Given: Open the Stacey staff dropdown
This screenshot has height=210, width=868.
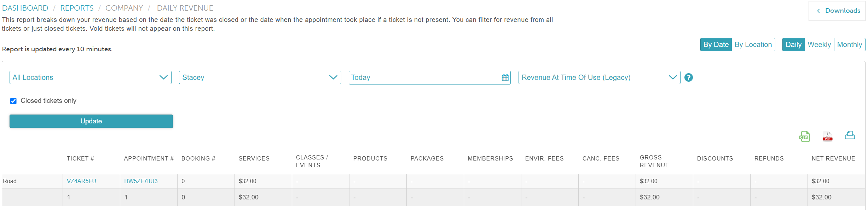Looking at the screenshot, I should point(260,77).
